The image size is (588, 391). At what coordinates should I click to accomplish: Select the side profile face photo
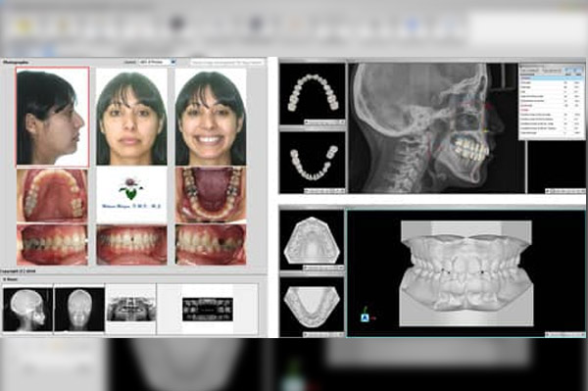tap(53, 117)
